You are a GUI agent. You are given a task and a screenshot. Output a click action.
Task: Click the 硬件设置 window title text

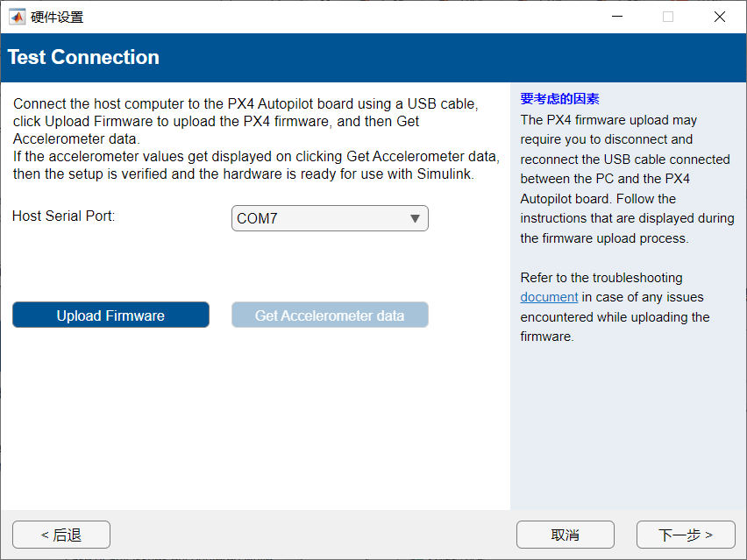[57, 17]
